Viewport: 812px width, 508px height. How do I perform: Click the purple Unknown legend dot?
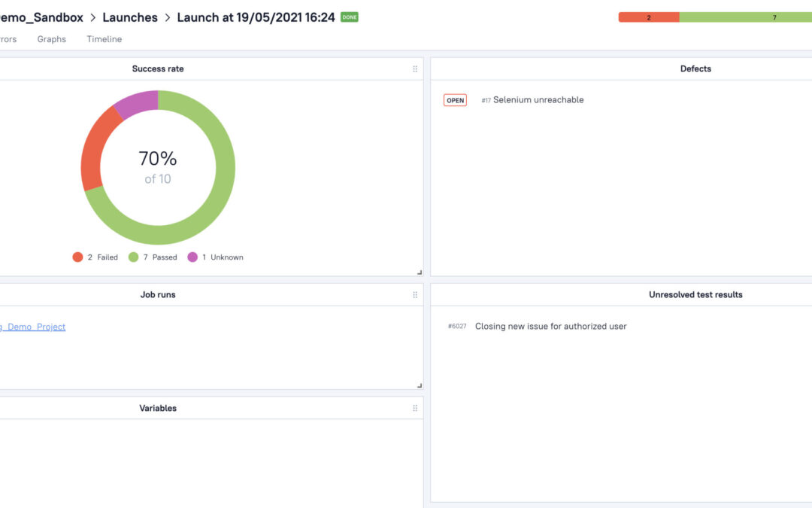tap(192, 257)
